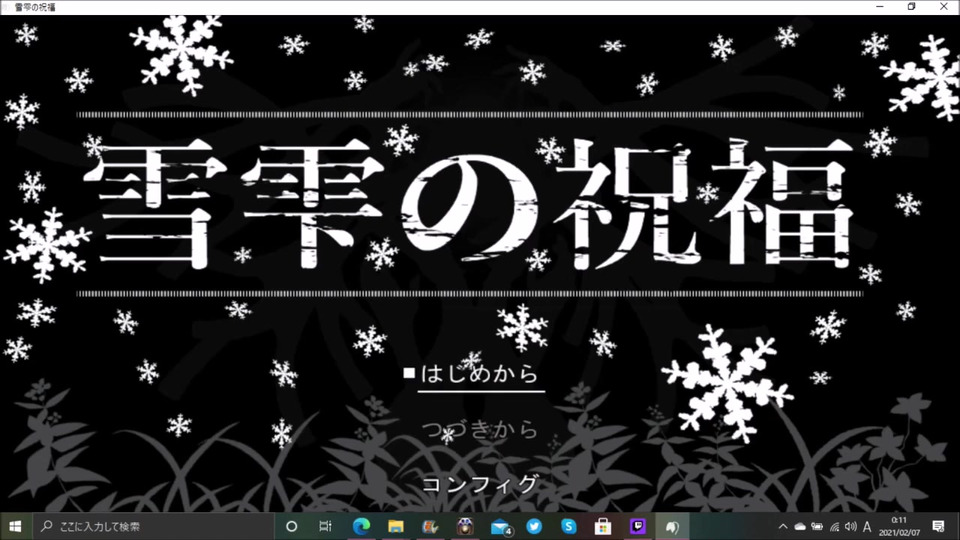The width and height of the screenshot is (960, 540).
Task: Open the notification Action Center icon
Action: tap(938, 527)
